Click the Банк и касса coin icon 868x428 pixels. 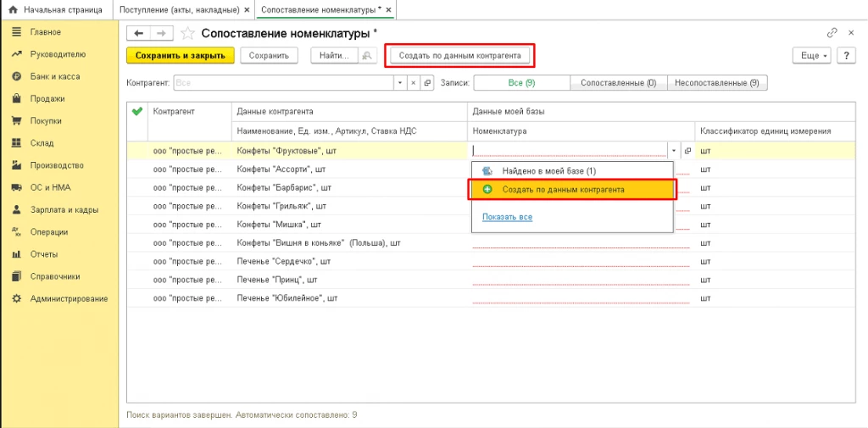click(x=17, y=76)
